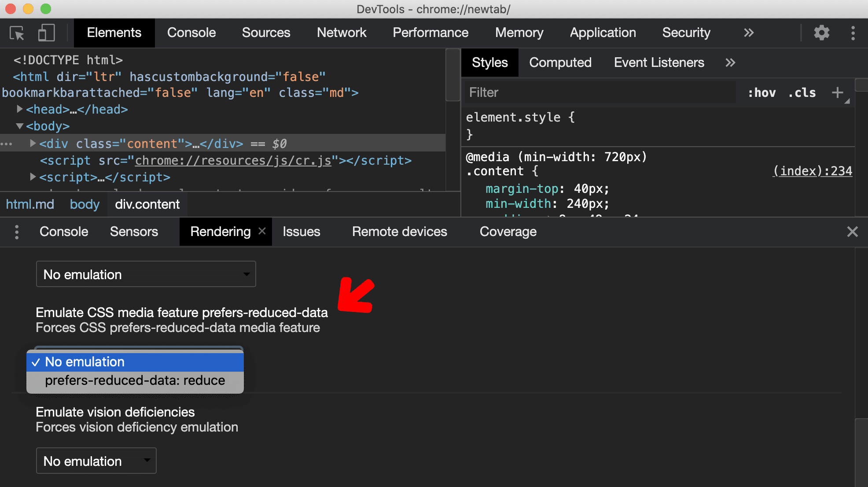Toggle .cls class editor

pyautogui.click(x=804, y=92)
